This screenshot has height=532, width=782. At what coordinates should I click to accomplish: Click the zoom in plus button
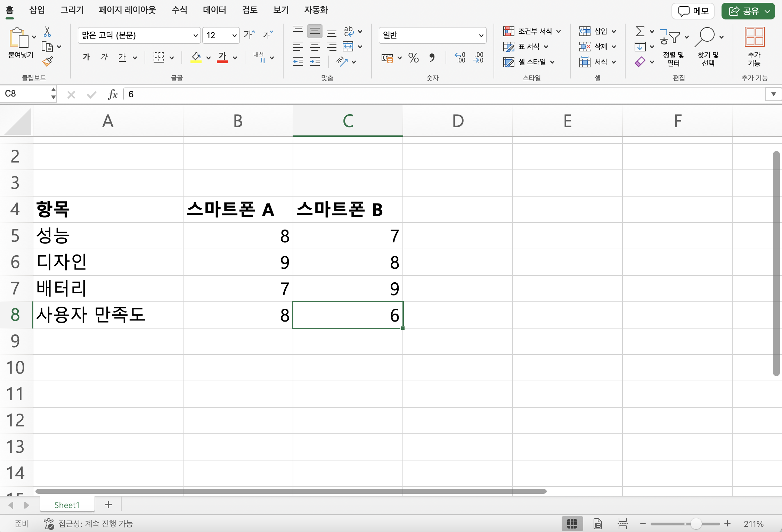point(727,524)
